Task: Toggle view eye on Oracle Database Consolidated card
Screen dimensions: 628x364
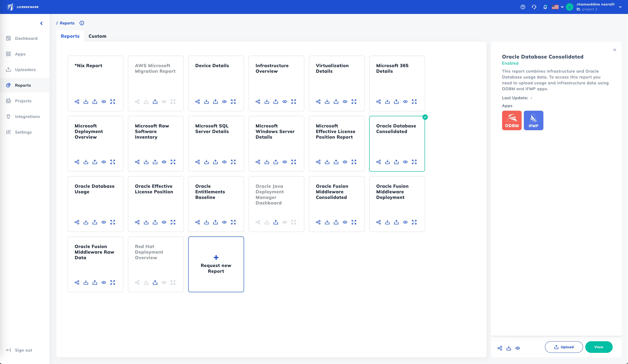Action: (405, 162)
